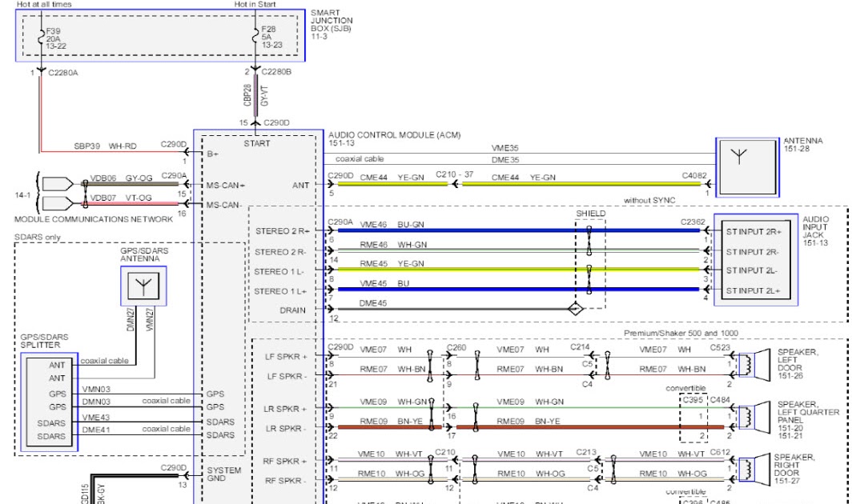Select connector label C260
Screen dimensions: 864x504
pos(456,347)
